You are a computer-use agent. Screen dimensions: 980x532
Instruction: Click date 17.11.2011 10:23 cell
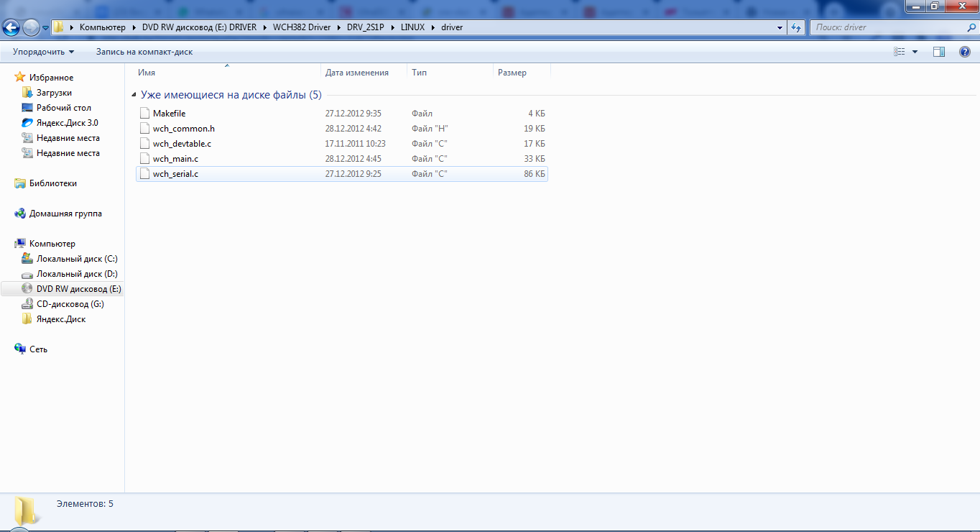[x=355, y=144]
